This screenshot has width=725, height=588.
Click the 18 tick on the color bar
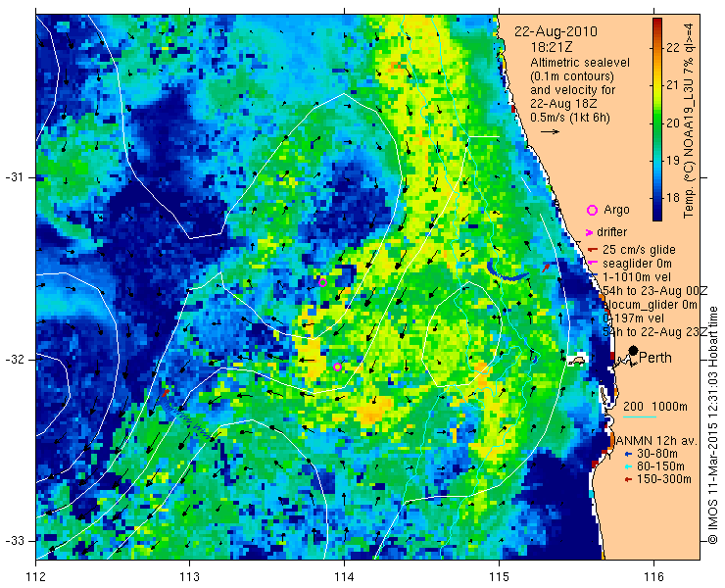[673, 198]
